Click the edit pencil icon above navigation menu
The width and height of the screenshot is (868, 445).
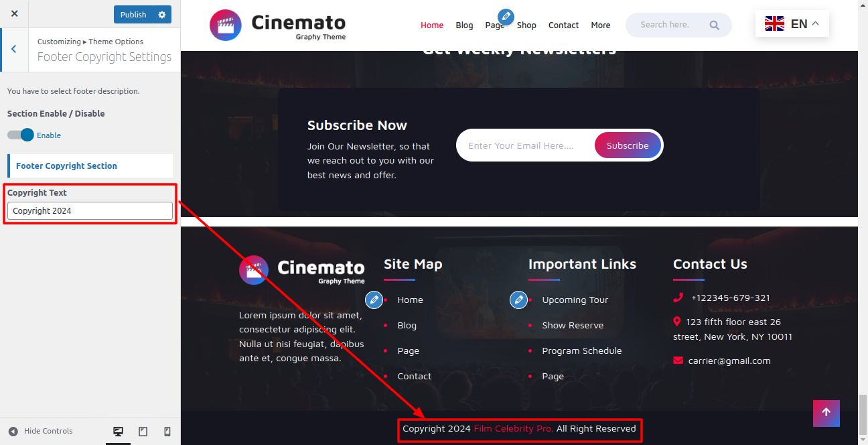tap(506, 17)
